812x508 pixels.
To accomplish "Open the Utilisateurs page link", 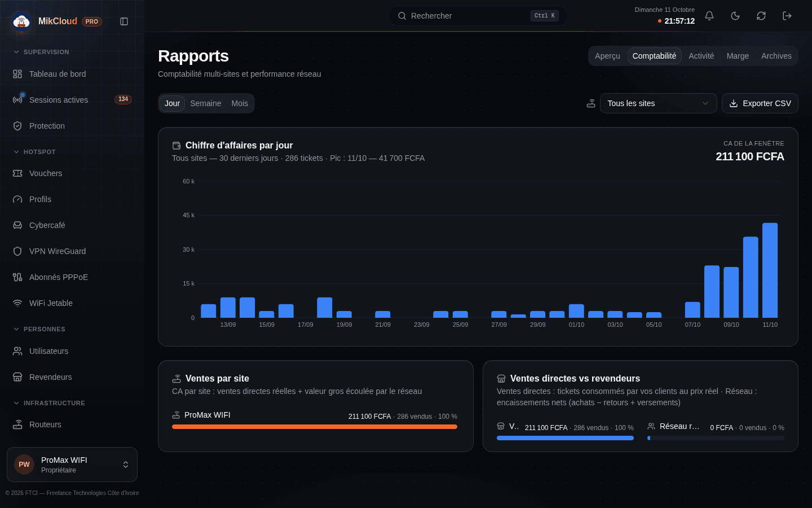I will (72, 351).
